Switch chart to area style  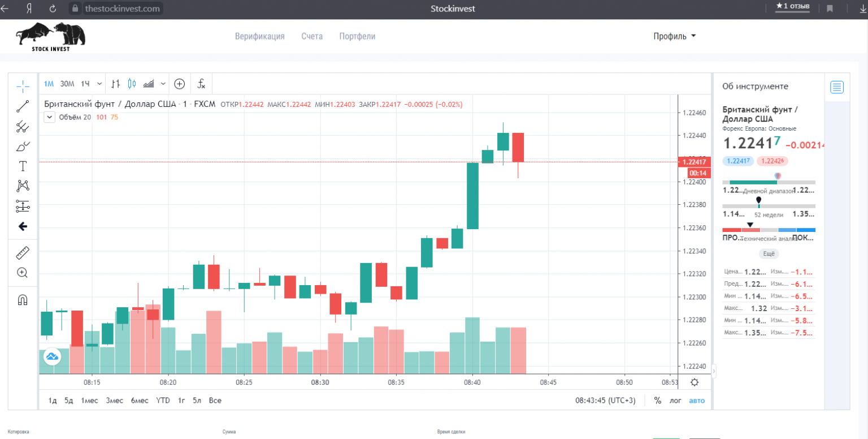(x=149, y=84)
